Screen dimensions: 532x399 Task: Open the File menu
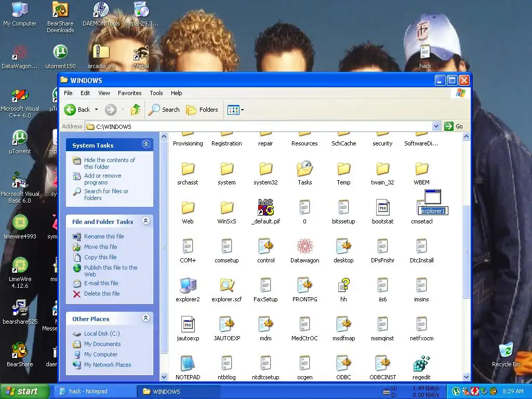(68, 93)
